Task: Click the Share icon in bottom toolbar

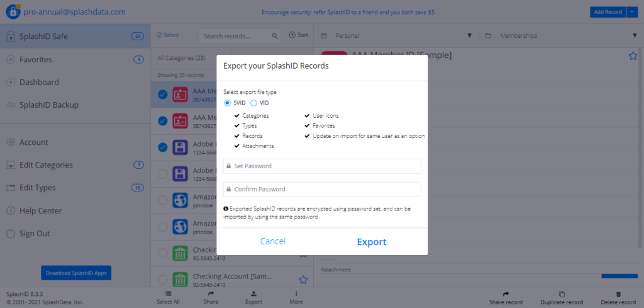Action: [x=211, y=294]
